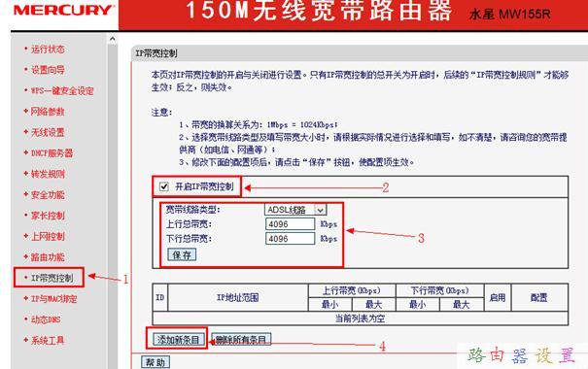Click the ID column header

pos(159,297)
